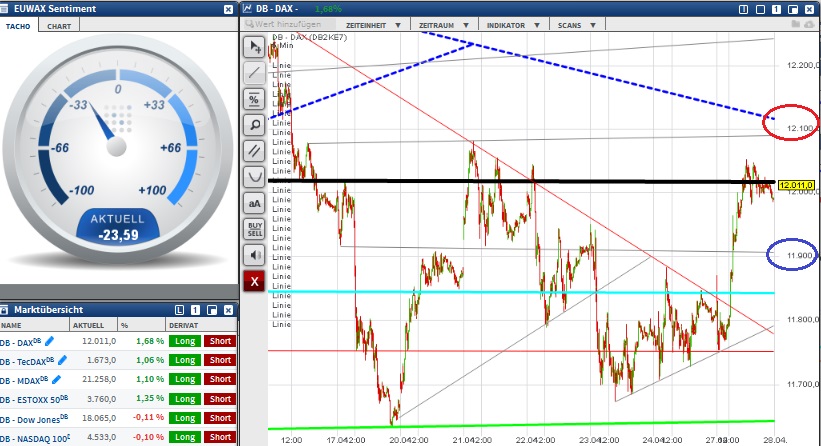Switch to the TACHO tab

18,26
